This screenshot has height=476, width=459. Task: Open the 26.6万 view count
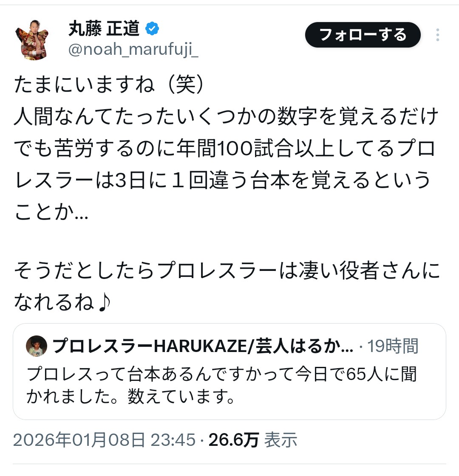(x=234, y=439)
